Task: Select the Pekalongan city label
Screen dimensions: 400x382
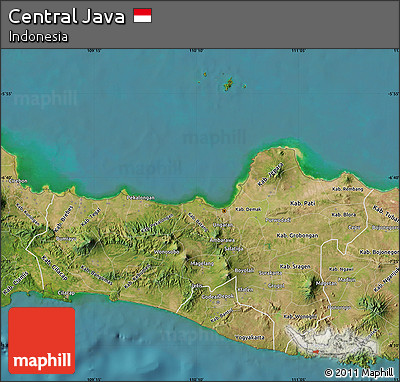Action: (x=141, y=198)
